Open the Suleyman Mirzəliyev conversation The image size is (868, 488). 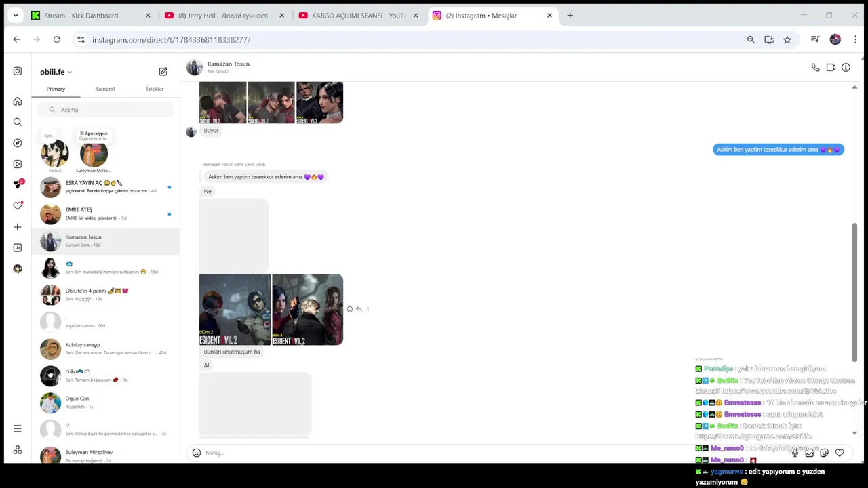(x=106, y=455)
